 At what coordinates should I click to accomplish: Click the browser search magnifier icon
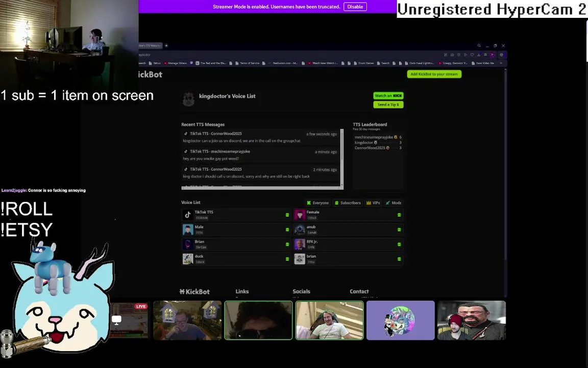pyautogui.click(x=479, y=45)
